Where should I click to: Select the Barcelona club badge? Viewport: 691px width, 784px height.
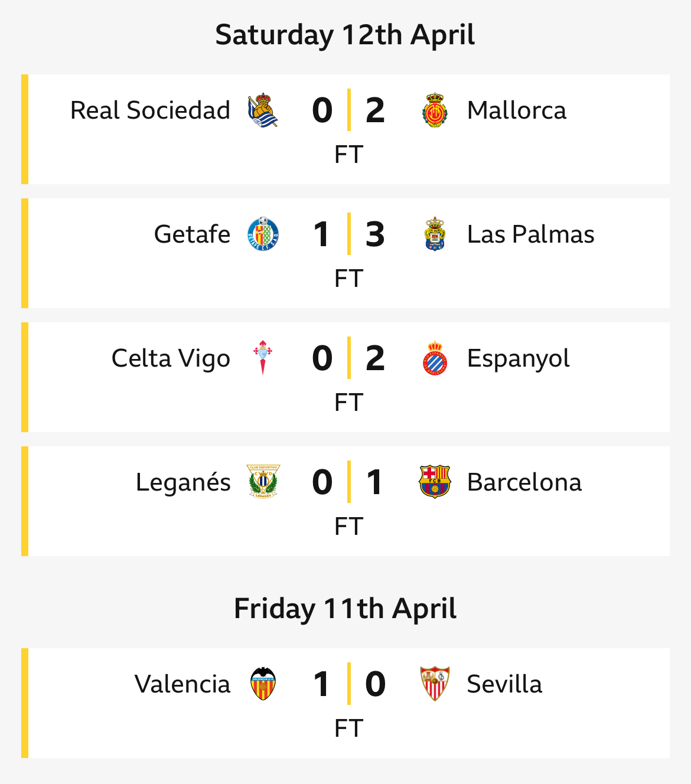pos(435,482)
